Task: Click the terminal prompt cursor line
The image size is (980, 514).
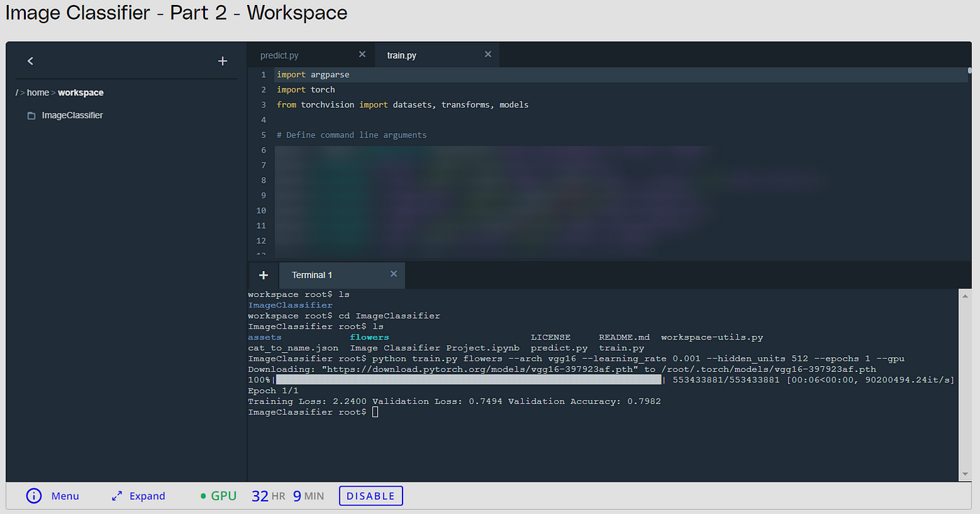Action: (x=313, y=412)
